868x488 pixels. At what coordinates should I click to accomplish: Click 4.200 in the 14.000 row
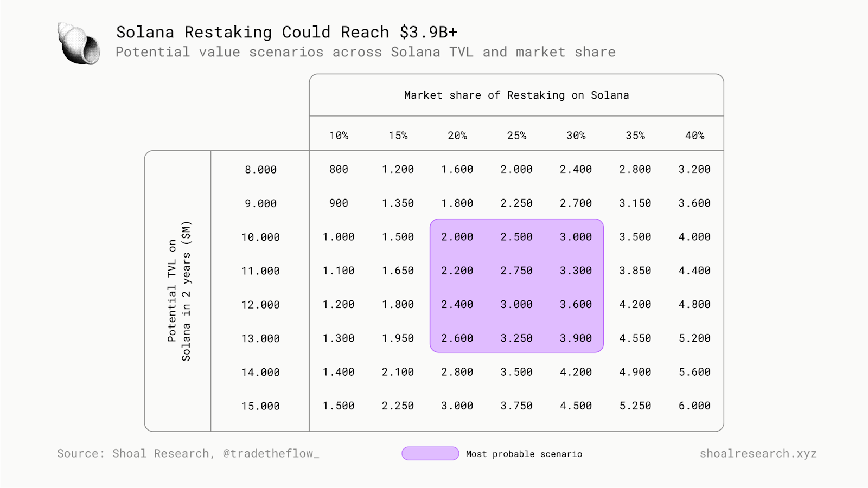(x=576, y=372)
